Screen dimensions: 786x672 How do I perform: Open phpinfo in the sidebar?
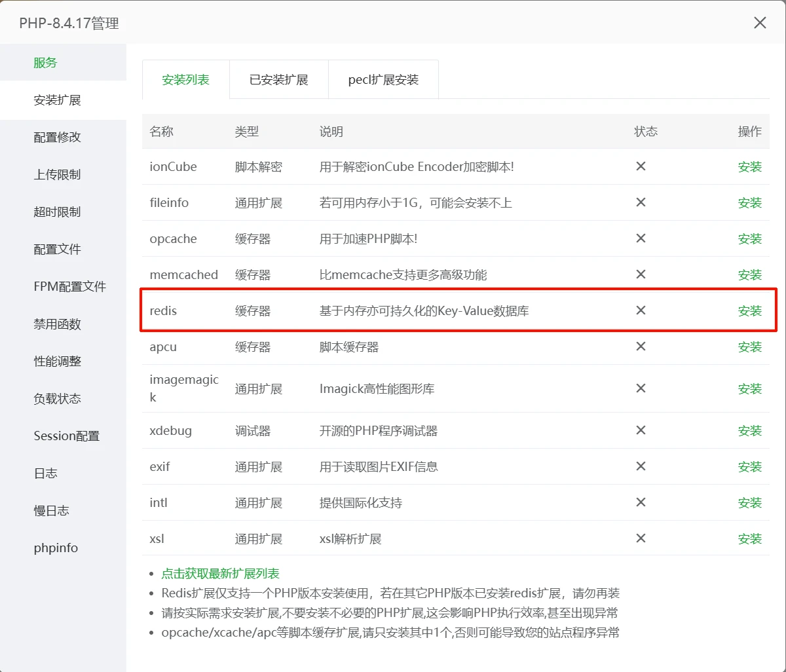56,548
